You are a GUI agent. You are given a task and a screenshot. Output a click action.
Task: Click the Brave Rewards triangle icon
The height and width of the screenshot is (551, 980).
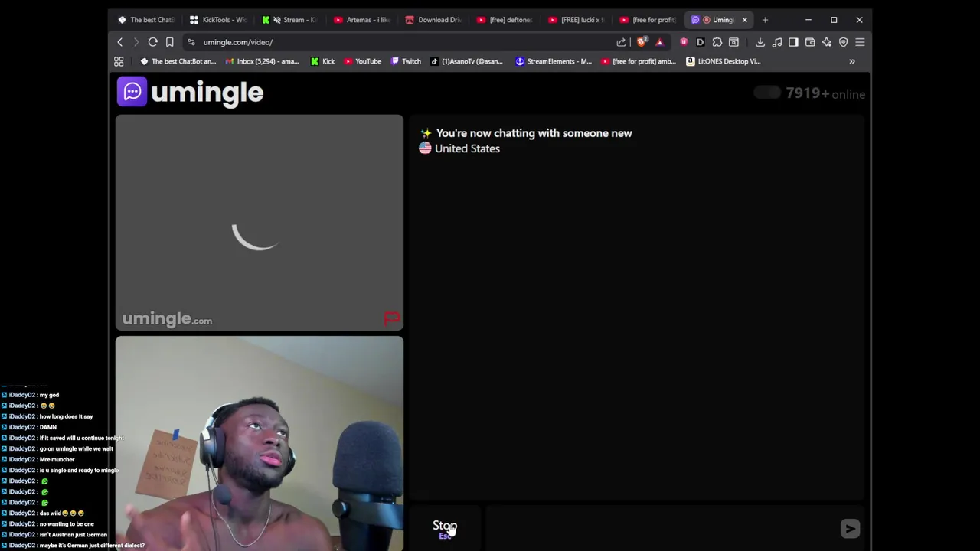click(659, 42)
